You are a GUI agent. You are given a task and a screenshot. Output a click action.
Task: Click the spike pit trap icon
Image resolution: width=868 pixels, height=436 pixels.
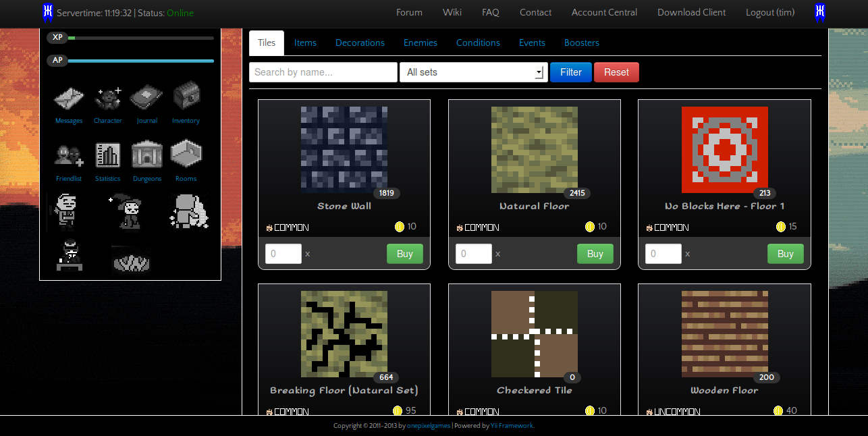coord(130,259)
